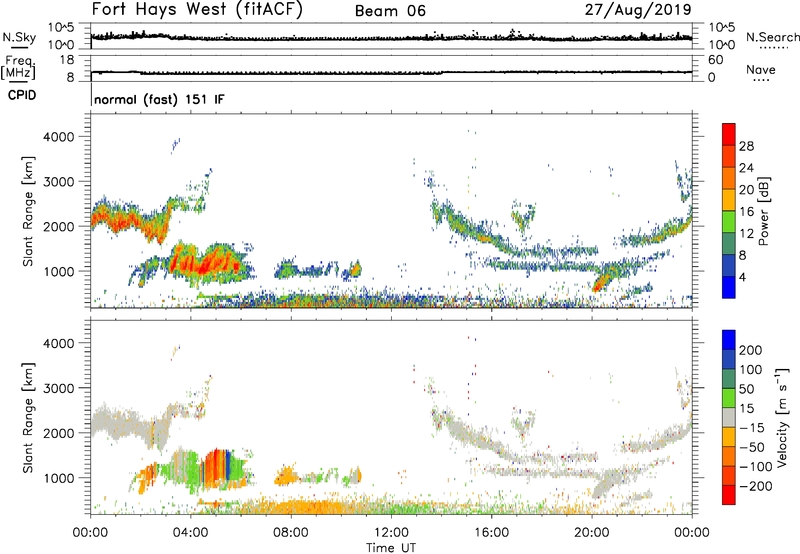Viewport: 800px width, 554px height.
Task: Select the 'Velocity [m s-1]' colorbar title
Action: coord(781,417)
